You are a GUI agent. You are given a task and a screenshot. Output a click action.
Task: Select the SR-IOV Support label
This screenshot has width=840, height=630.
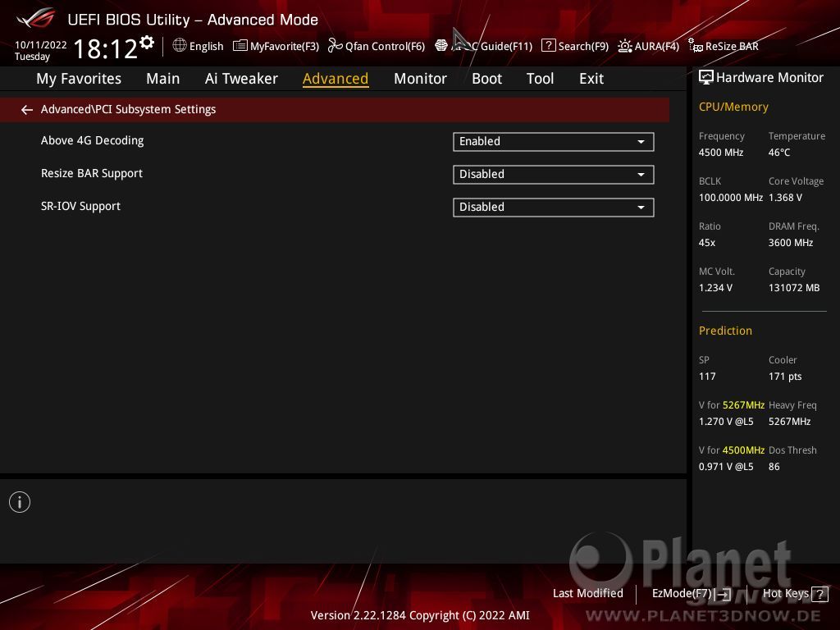[x=80, y=206]
